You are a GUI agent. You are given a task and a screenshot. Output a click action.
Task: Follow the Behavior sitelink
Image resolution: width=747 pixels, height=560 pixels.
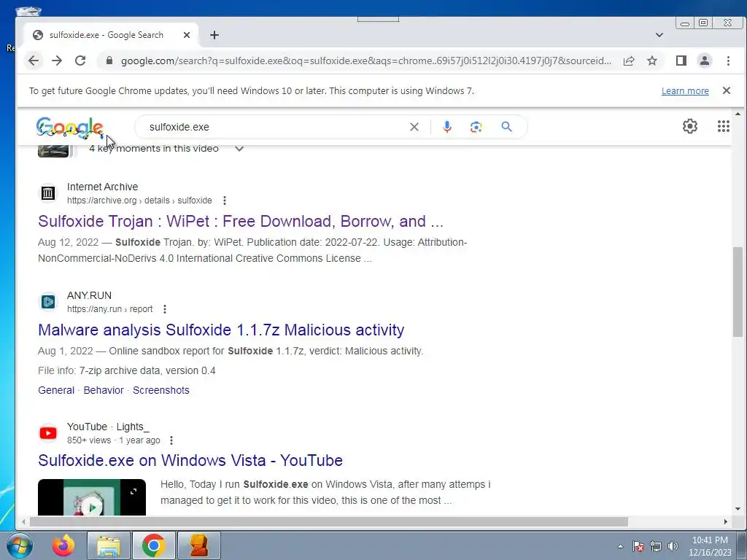point(104,390)
